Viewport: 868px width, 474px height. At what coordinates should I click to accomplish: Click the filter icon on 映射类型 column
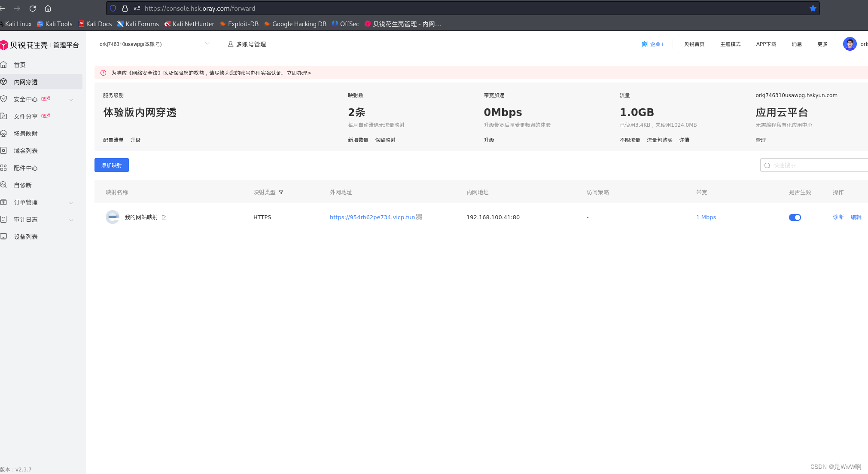click(281, 192)
